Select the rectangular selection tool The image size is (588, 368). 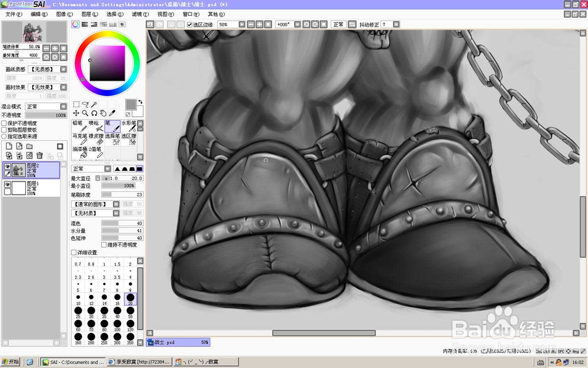pos(76,104)
